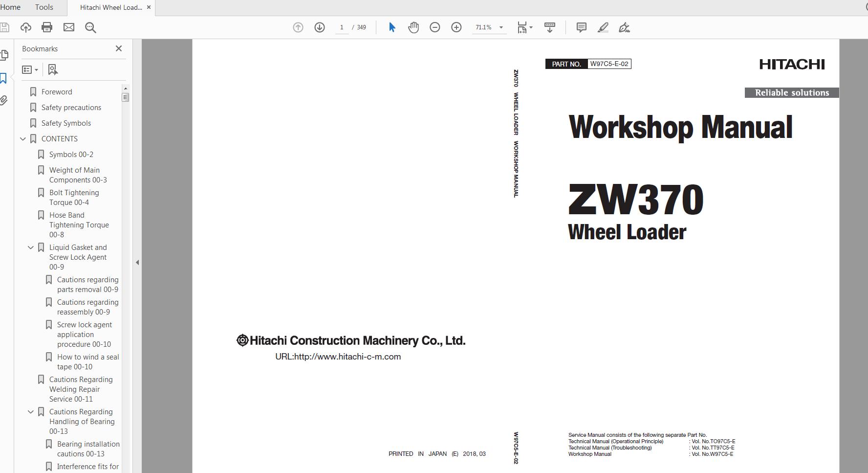Zoom out with minus icon
Image resolution: width=868 pixels, height=473 pixels.
[x=435, y=27]
